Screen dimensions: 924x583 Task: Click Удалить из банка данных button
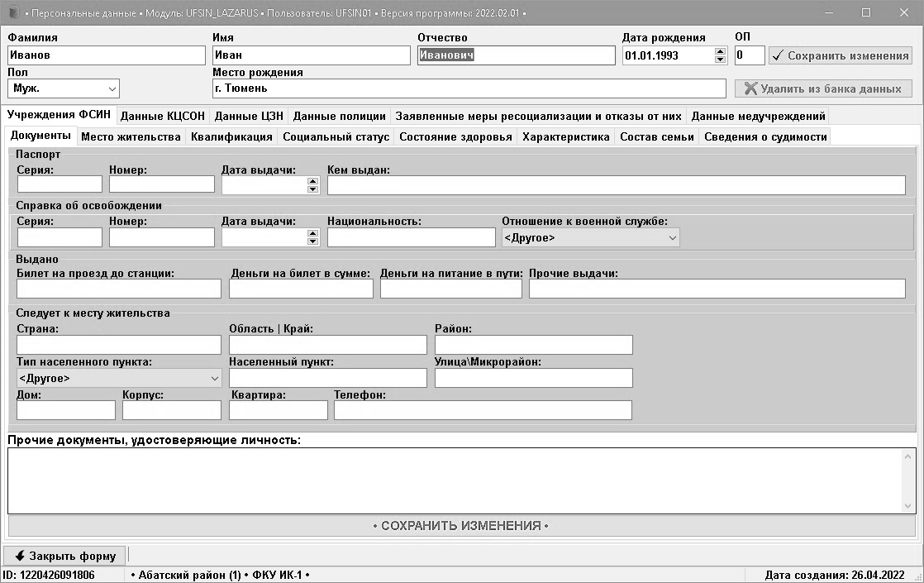click(823, 89)
